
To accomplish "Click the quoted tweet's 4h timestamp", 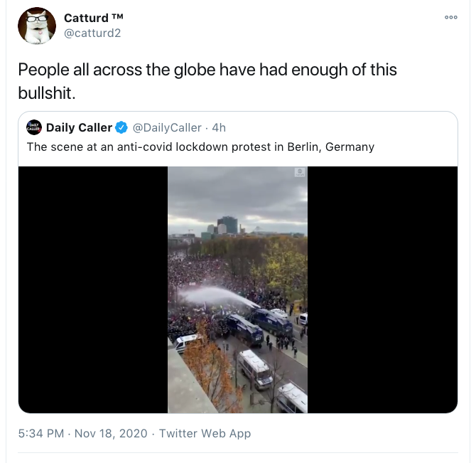I will click(219, 128).
